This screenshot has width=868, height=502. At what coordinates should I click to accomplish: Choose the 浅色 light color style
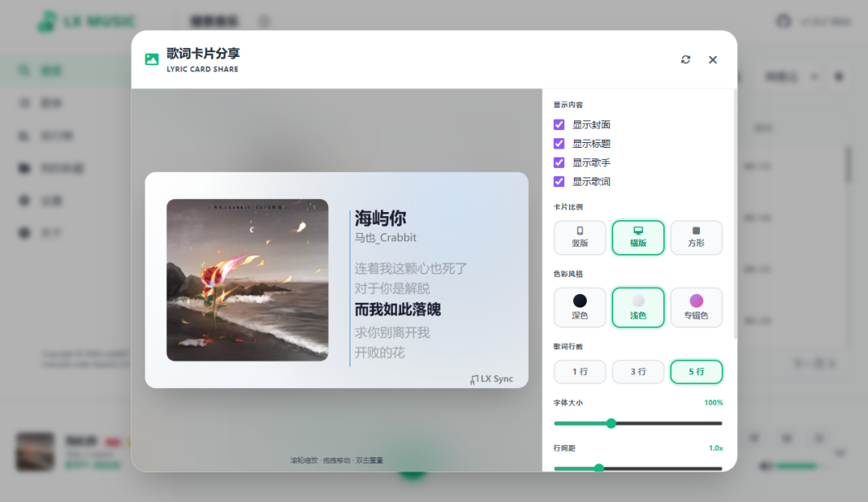point(637,307)
